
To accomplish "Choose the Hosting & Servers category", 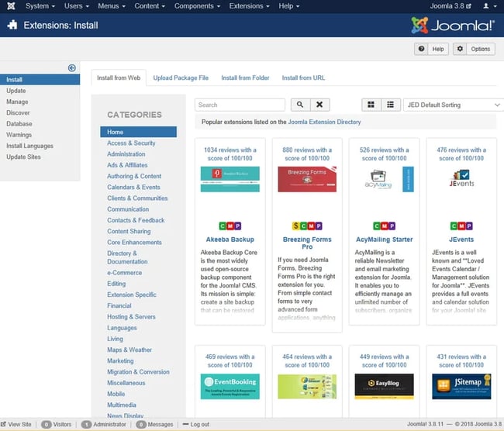I will [131, 316].
